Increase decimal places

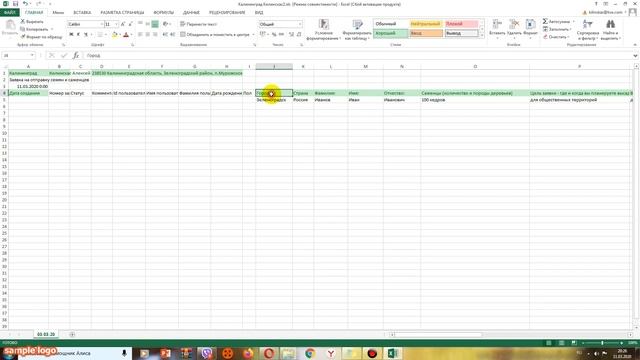pyautogui.click(x=291, y=35)
